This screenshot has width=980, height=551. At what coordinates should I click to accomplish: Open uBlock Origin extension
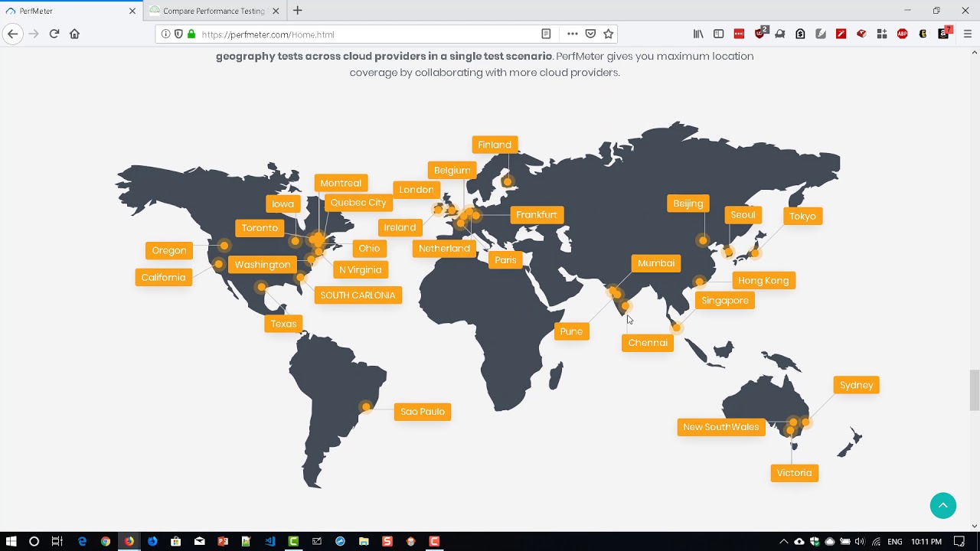760,34
